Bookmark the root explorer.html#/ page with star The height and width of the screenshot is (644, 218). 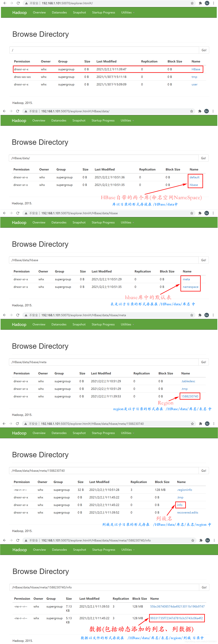192,3
